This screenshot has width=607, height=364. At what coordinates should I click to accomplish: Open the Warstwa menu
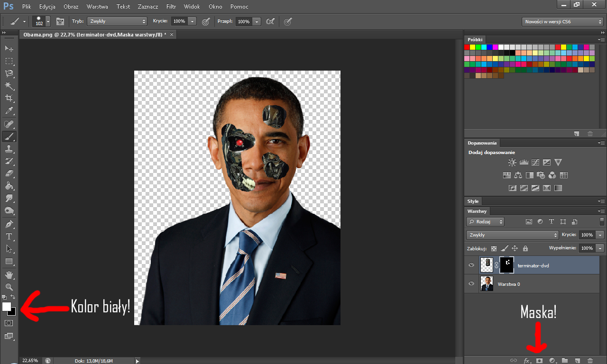(97, 7)
